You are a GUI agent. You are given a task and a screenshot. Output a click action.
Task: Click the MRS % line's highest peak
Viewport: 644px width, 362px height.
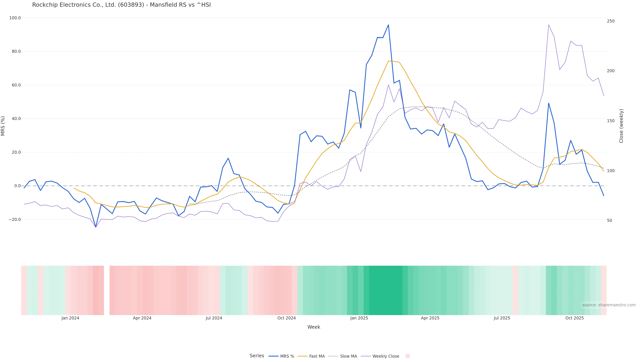pos(388,25)
